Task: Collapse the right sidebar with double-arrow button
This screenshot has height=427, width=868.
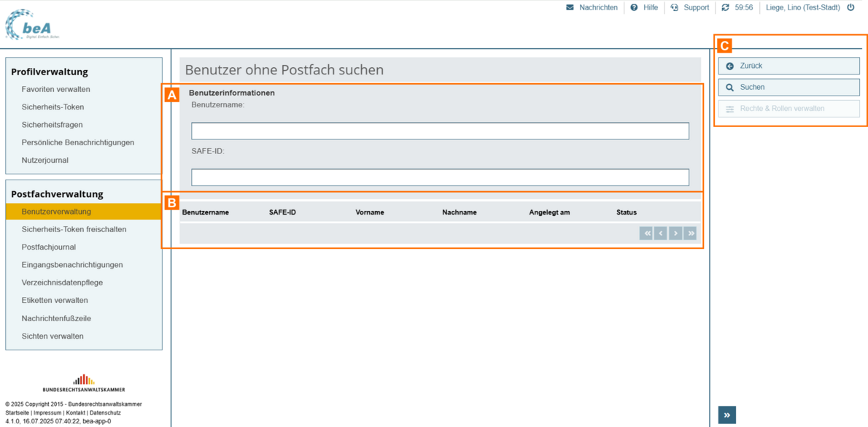Action: click(x=726, y=415)
